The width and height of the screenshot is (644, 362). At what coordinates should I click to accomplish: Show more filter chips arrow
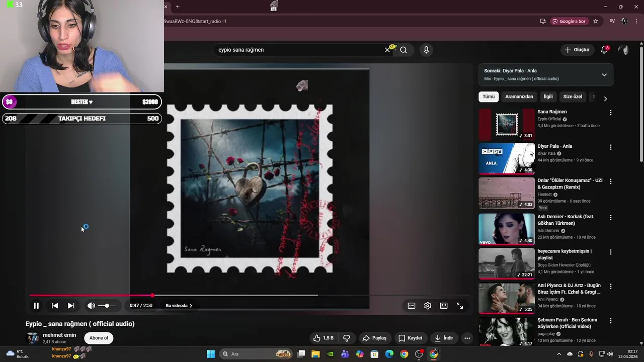pyautogui.click(x=605, y=99)
